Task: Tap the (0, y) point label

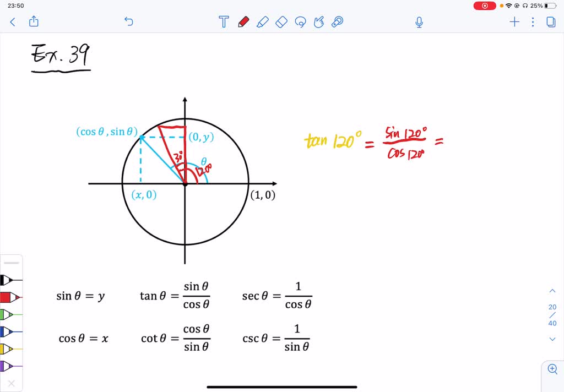Action: pyautogui.click(x=201, y=137)
